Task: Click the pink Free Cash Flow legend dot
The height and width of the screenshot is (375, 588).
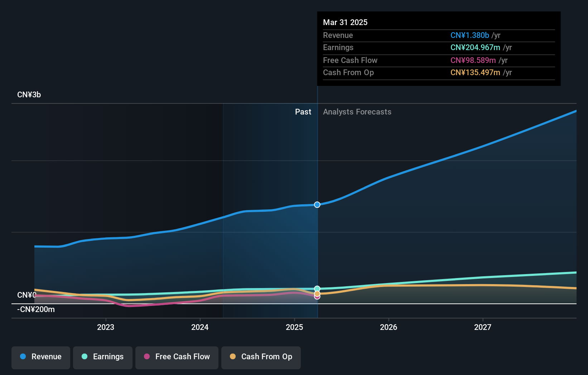Action: (x=147, y=356)
